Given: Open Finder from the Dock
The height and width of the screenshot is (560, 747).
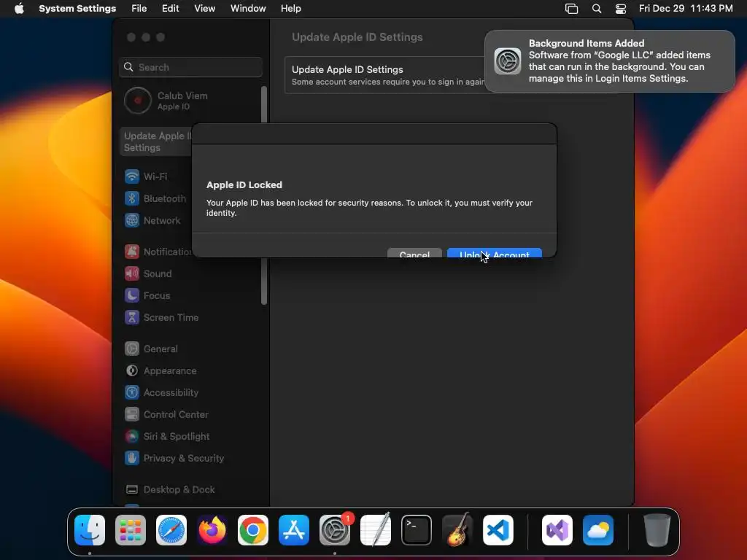Looking at the screenshot, I should pyautogui.click(x=90, y=529).
